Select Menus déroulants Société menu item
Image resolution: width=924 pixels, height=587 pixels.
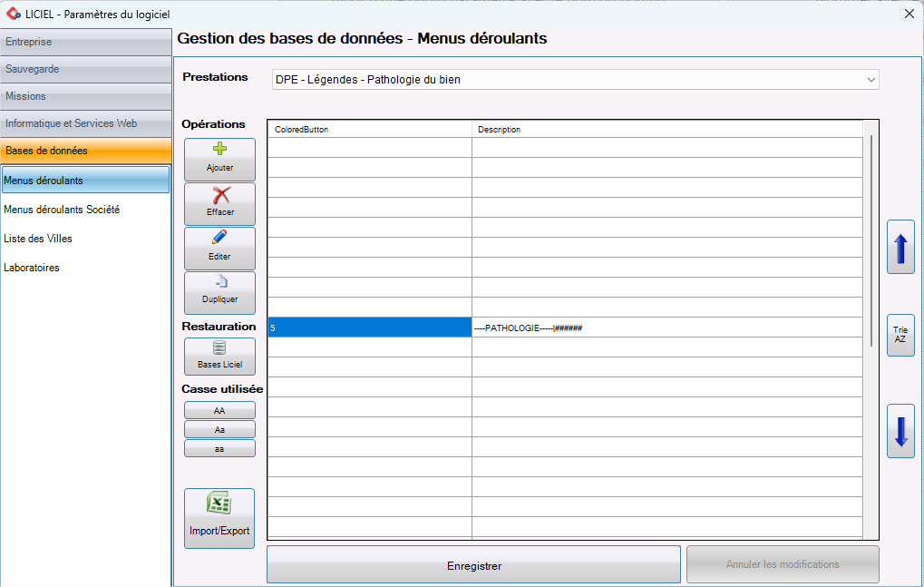coord(62,210)
